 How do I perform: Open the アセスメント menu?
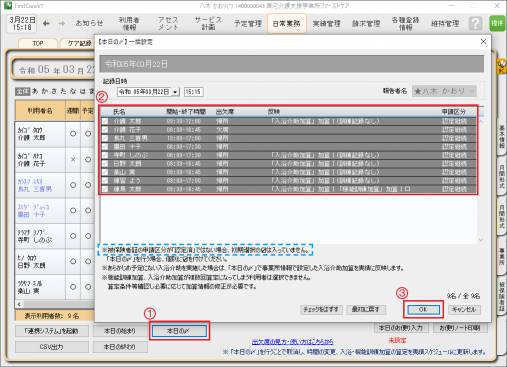tap(168, 23)
